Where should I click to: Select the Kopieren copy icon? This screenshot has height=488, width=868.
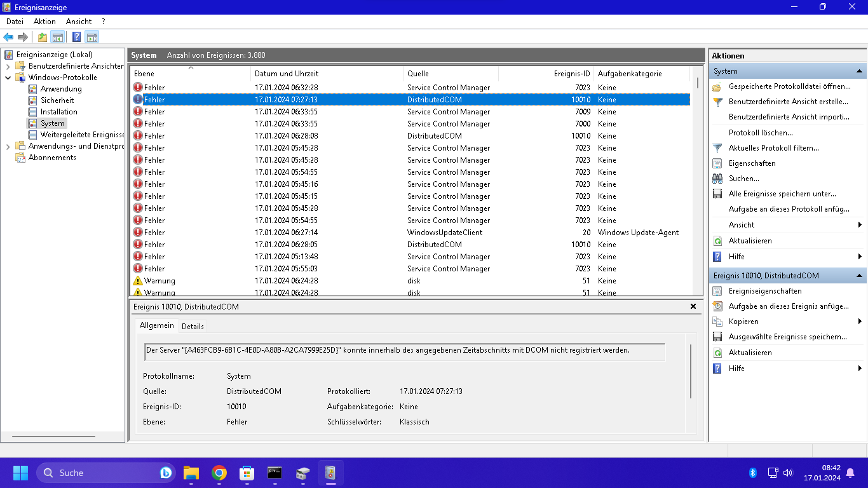(717, 321)
